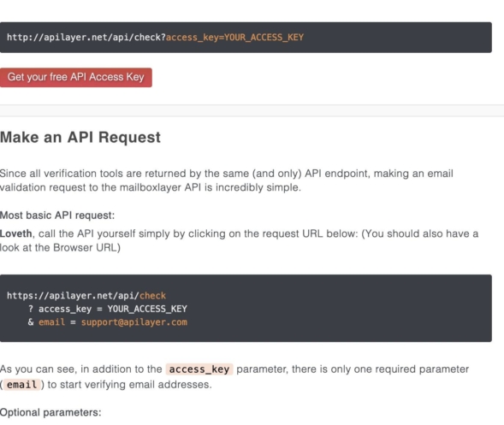Open the https://apilayer.net/api/ request URL
The image size is (504, 425).
(73, 296)
